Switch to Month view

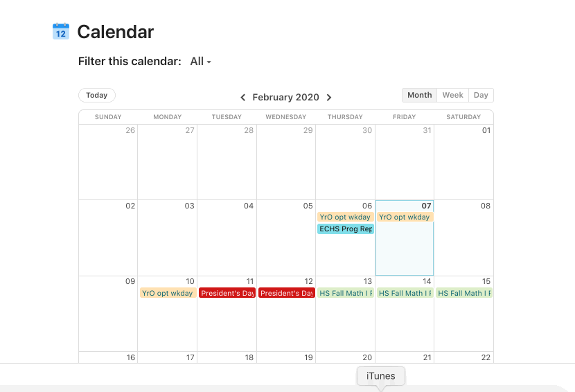click(420, 96)
